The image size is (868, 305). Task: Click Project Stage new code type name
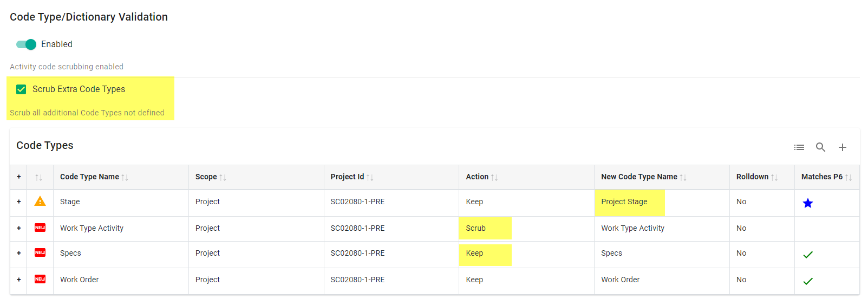tap(624, 202)
